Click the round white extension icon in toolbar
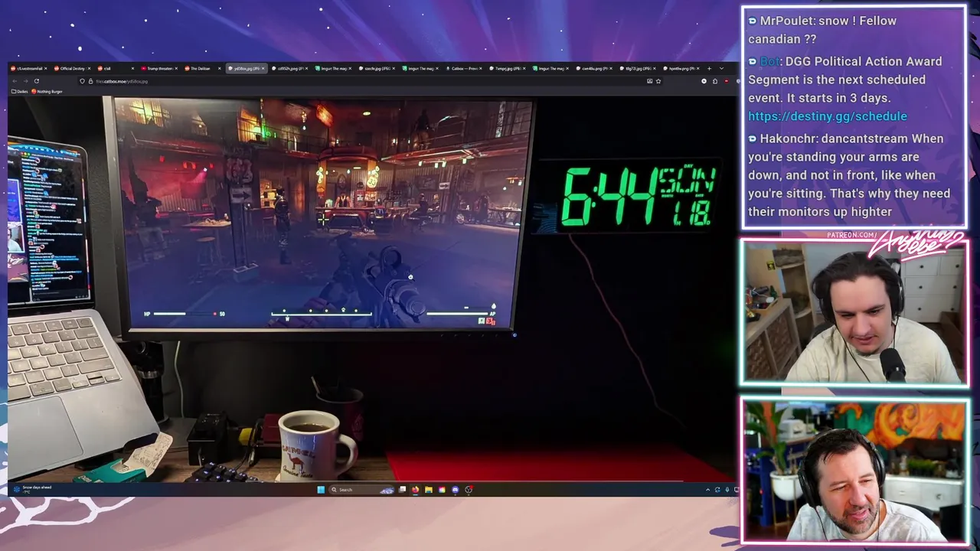 click(x=704, y=81)
